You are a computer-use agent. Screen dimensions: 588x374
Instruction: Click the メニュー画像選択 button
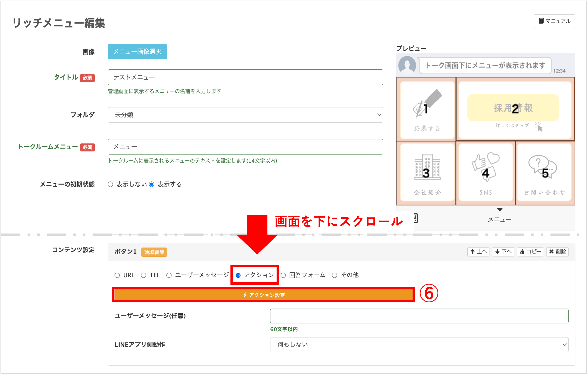(x=137, y=52)
